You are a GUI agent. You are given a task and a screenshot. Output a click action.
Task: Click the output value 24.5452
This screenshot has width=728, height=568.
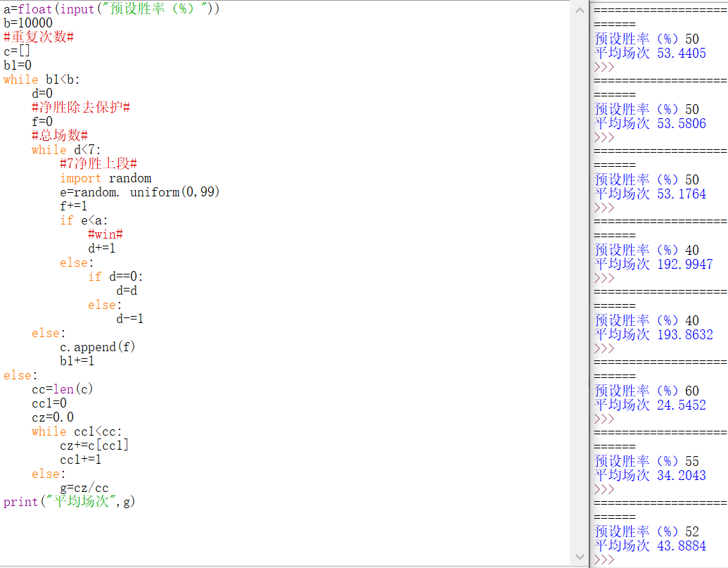pyautogui.click(x=681, y=405)
